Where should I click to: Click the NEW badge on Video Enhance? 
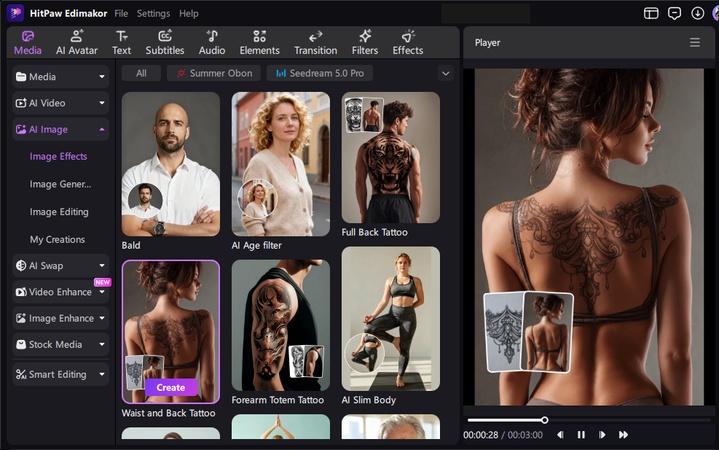pyautogui.click(x=102, y=282)
